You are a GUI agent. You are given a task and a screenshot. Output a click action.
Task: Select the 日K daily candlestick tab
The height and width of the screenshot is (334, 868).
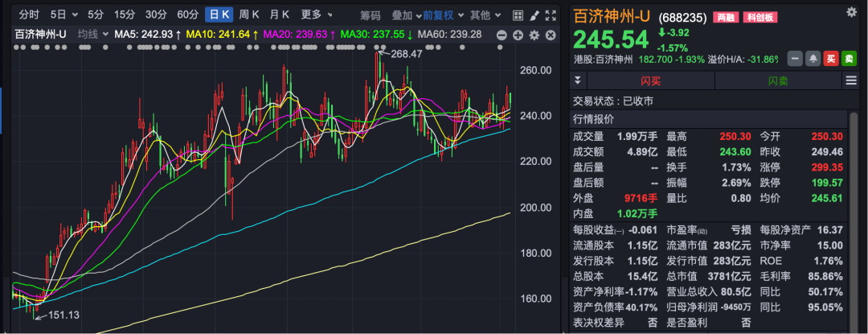click(x=219, y=15)
